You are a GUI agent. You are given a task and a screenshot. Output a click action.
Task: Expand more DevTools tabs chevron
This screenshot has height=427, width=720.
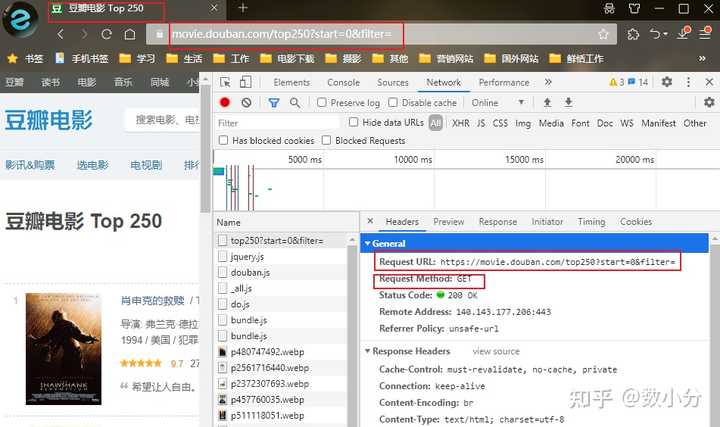(x=548, y=82)
